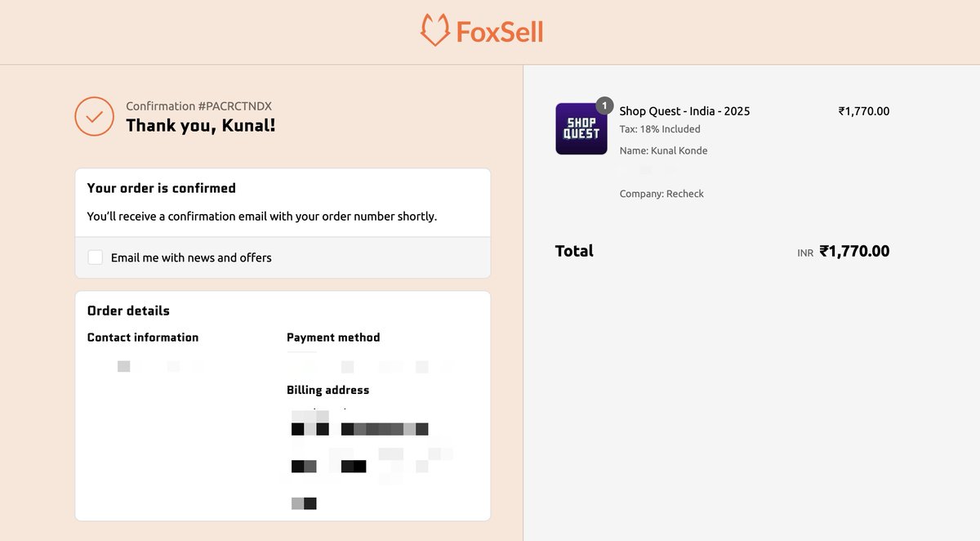Click the Shop Quest - India - 2025 title
Image resolution: width=980 pixels, height=541 pixels.
click(x=684, y=111)
